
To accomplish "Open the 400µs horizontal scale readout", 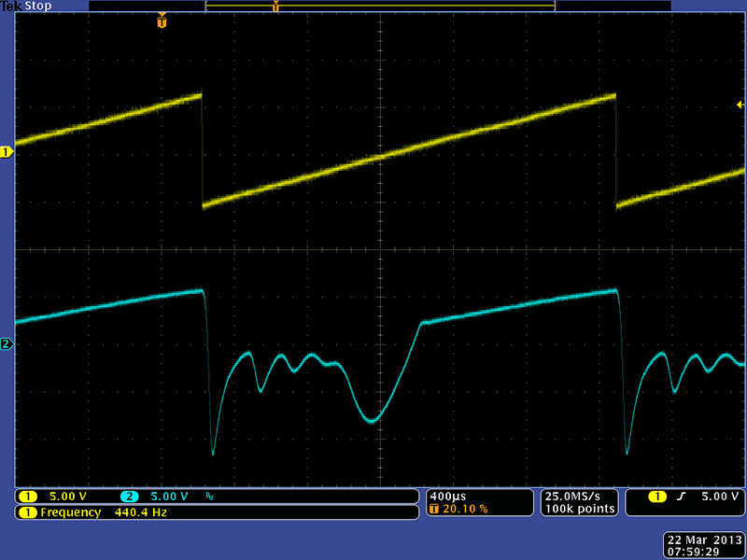I will tap(447, 496).
